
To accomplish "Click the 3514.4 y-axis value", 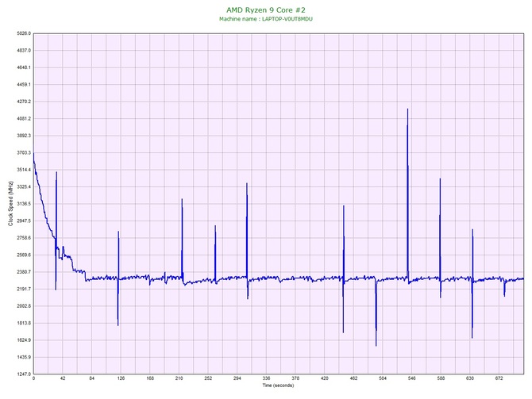I will [24, 170].
